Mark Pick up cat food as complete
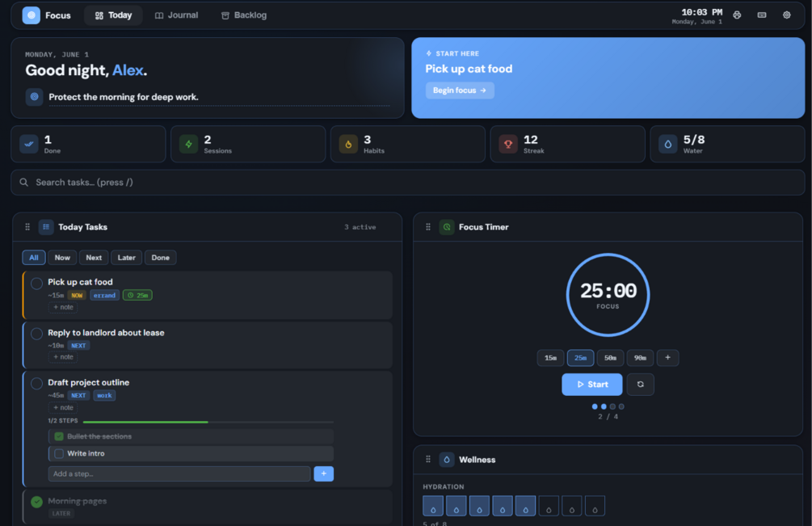 (x=37, y=284)
